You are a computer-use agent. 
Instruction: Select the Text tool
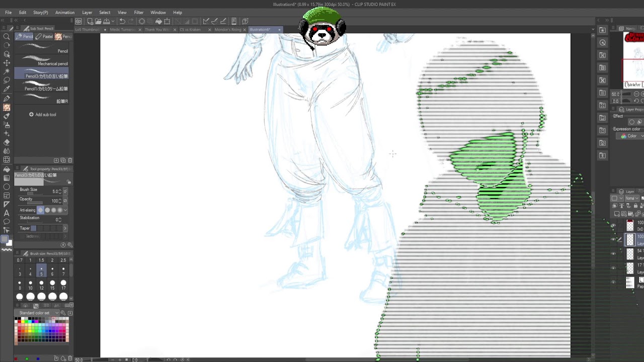7,213
